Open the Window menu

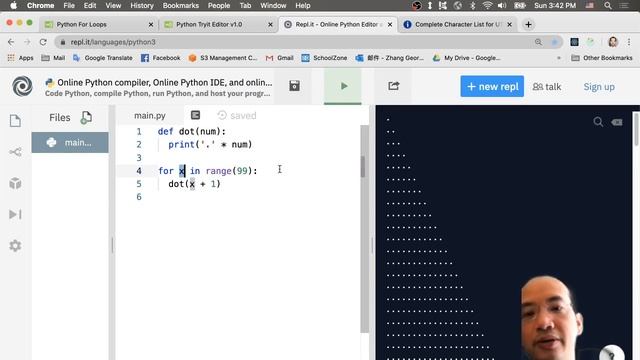click(x=273, y=6)
